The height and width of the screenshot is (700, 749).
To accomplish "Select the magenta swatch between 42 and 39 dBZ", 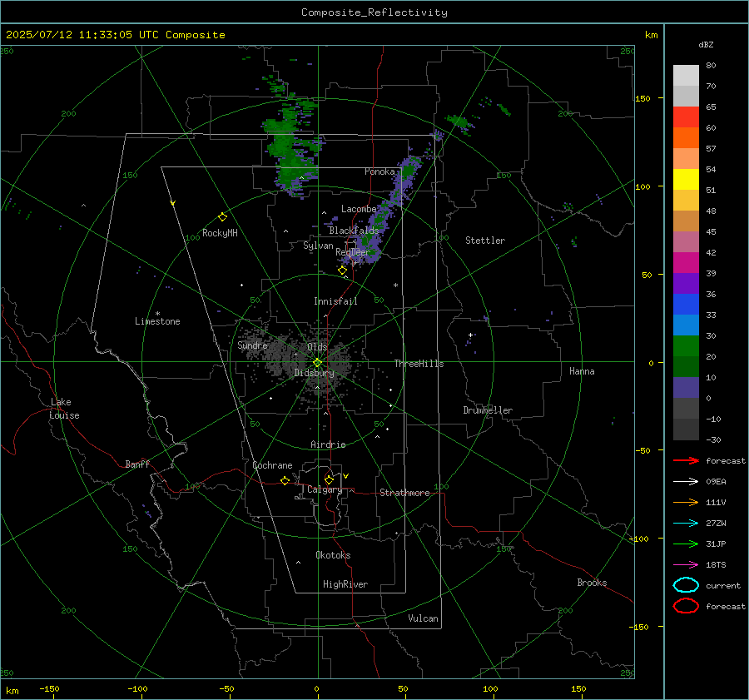I will (686, 262).
